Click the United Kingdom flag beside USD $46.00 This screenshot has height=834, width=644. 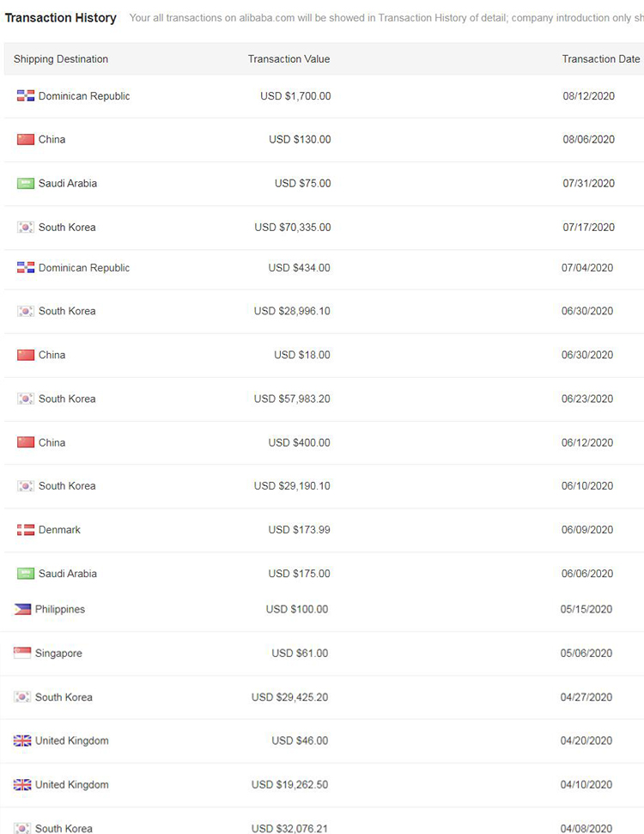click(x=22, y=740)
